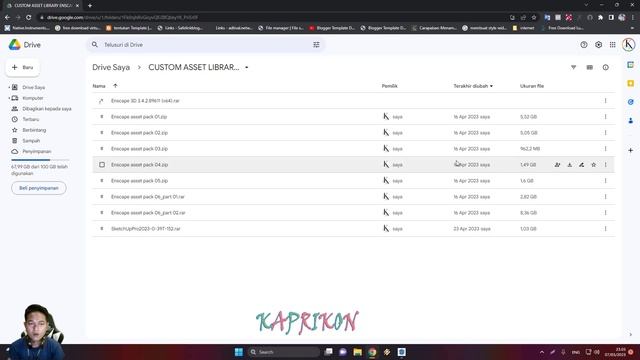This screenshot has width=640, height=360.
Task: Download Enscape asset pack 04.zip
Action: pyautogui.click(x=569, y=165)
